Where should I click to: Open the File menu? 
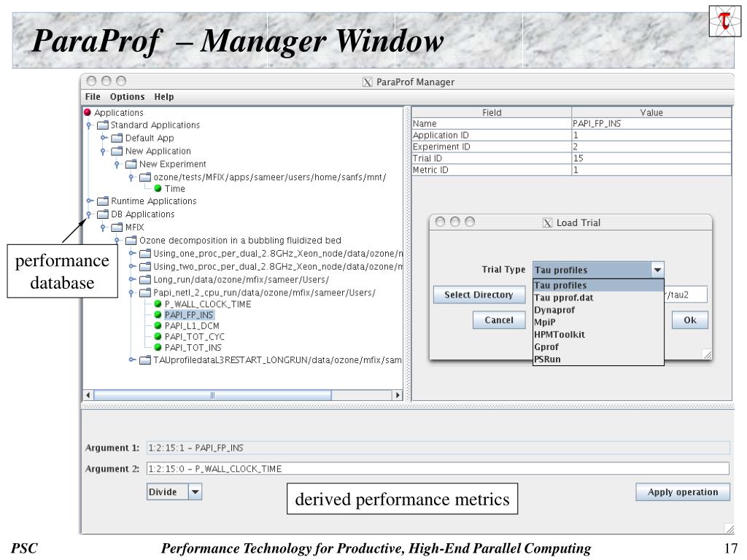(93, 97)
